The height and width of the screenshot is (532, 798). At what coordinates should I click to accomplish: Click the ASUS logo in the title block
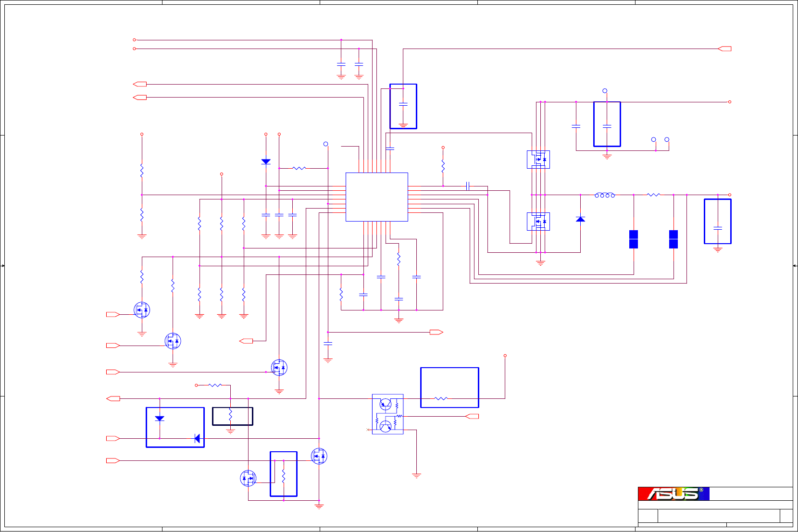[x=673, y=494]
